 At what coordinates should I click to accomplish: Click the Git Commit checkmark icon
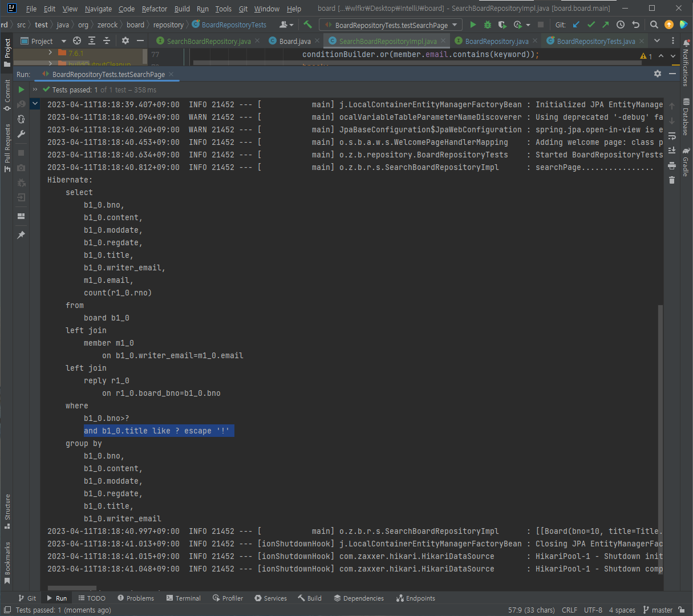pyautogui.click(x=591, y=25)
